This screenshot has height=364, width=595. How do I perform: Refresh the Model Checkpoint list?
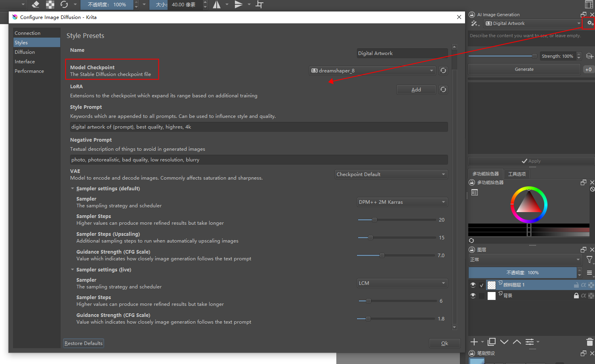(x=443, y=70)
